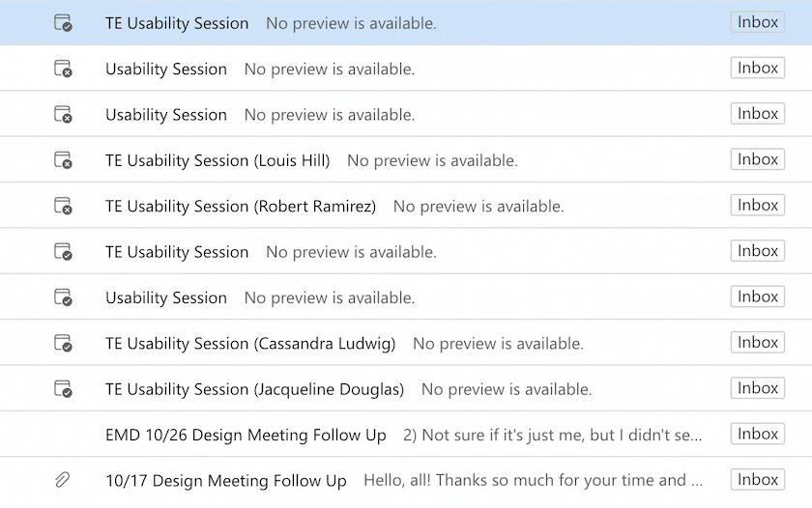
Task: Click the declined calendar icon for Robert Ramirez session
Action: [x=63, y=206]
